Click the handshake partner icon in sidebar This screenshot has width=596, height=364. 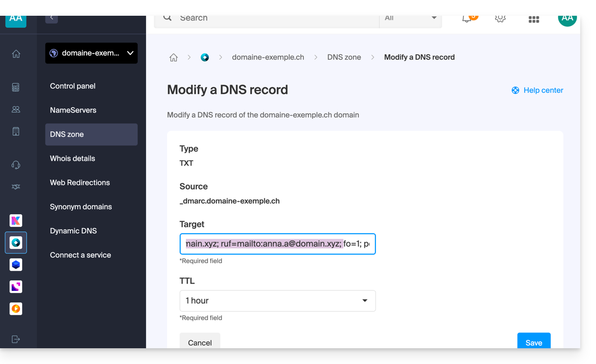coord(16,187)
